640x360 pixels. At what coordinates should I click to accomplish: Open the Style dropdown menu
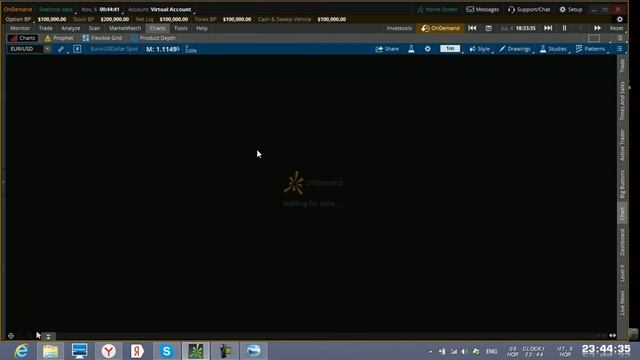480,49
